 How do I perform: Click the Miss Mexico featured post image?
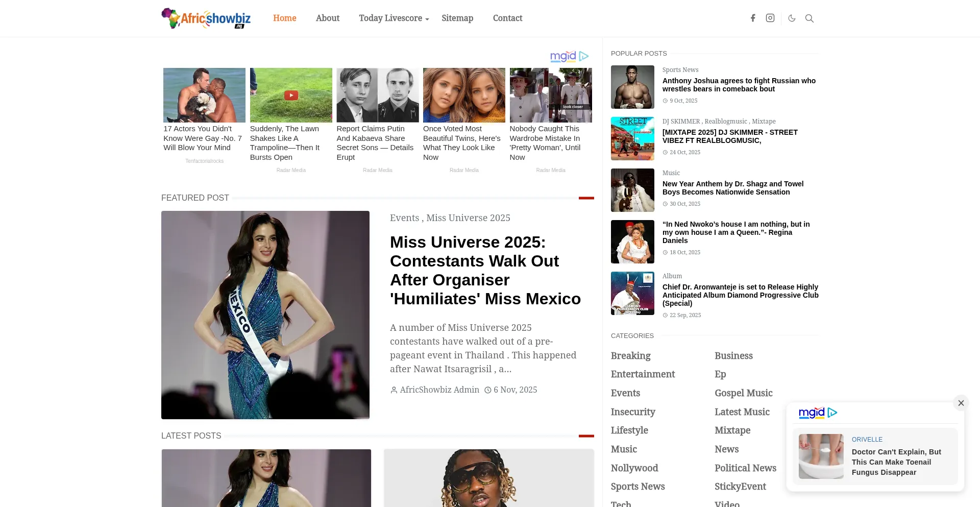click(x=265, y=315)
